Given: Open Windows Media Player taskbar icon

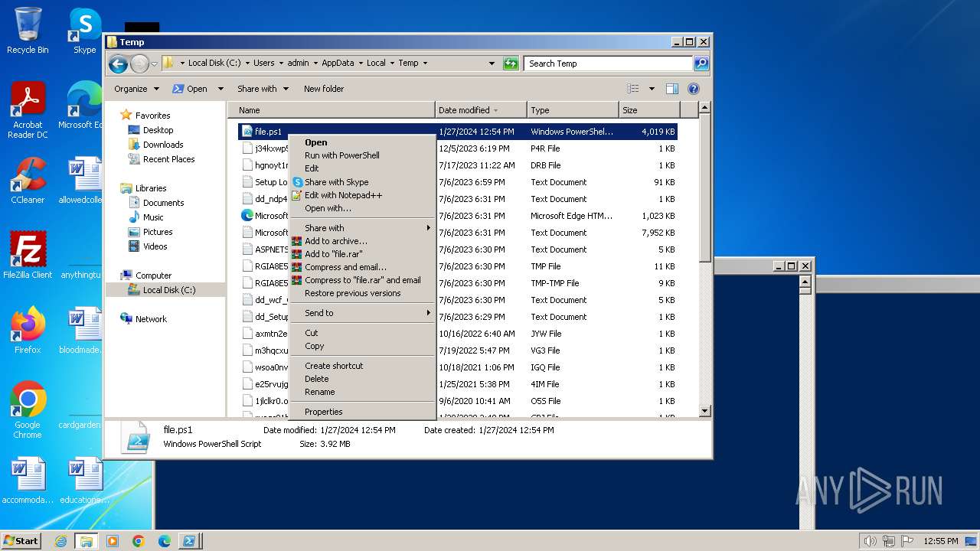Looking at the screenshot, I should (113, 541).
